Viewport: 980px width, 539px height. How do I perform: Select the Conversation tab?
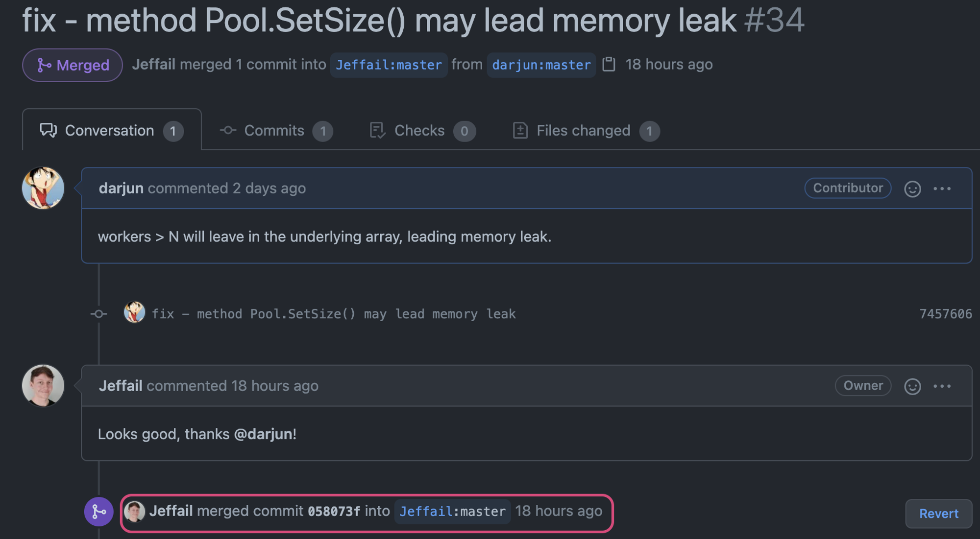pos(112,131)
